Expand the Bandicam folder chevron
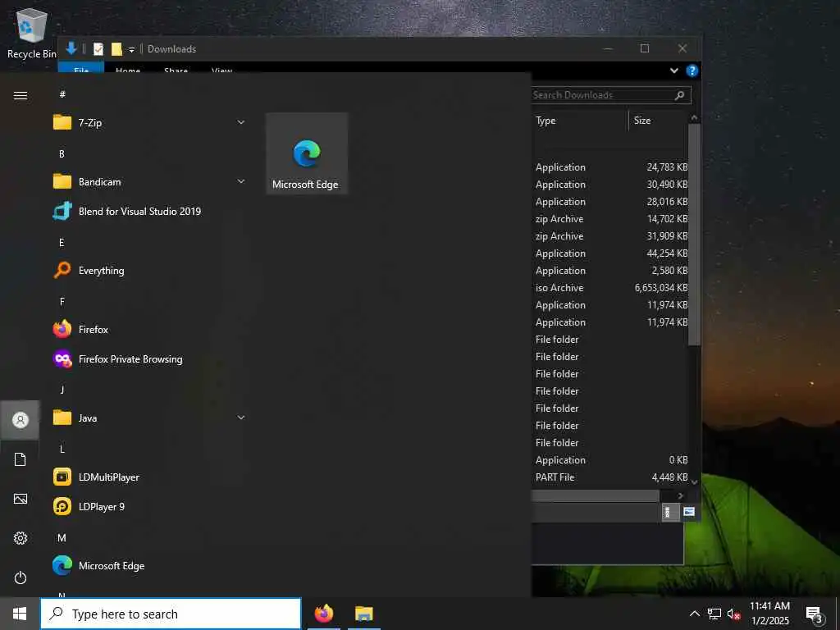This screenshot has height=630, width=840. (241, 181)
